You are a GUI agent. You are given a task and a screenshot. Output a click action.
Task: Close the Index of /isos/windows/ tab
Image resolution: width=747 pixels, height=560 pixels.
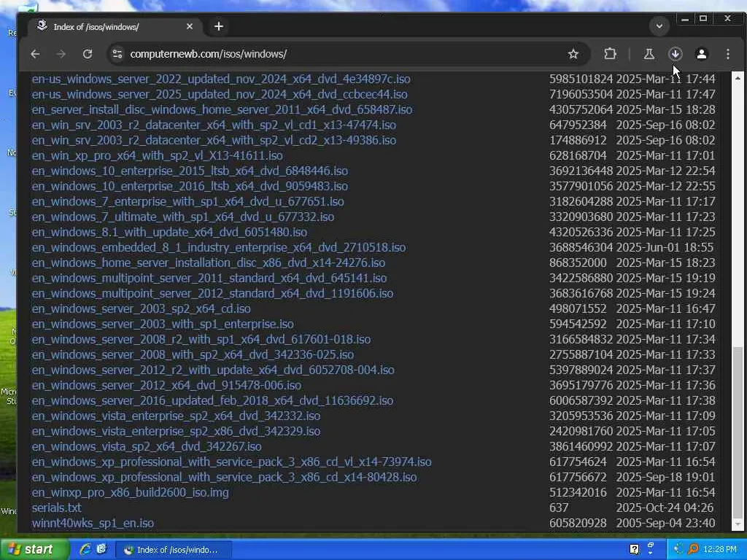[x=190, y=26]
